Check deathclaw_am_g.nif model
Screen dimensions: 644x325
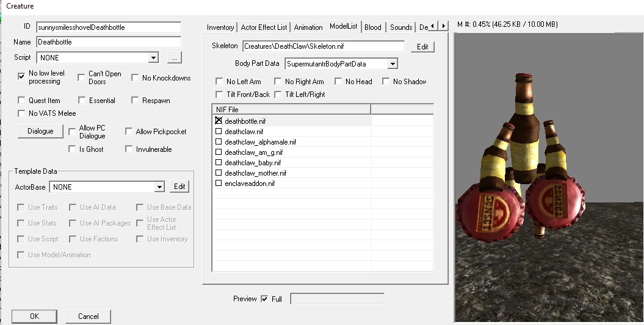219,152
